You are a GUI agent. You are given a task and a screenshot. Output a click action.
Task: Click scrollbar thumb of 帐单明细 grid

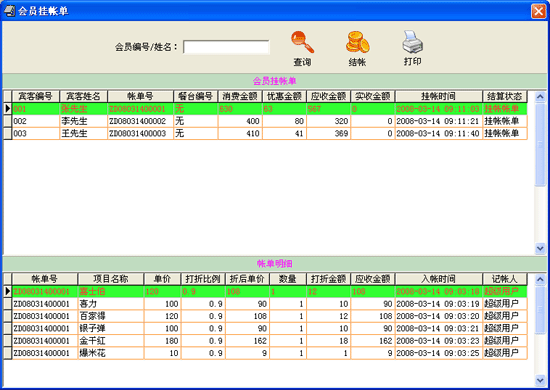540,310
